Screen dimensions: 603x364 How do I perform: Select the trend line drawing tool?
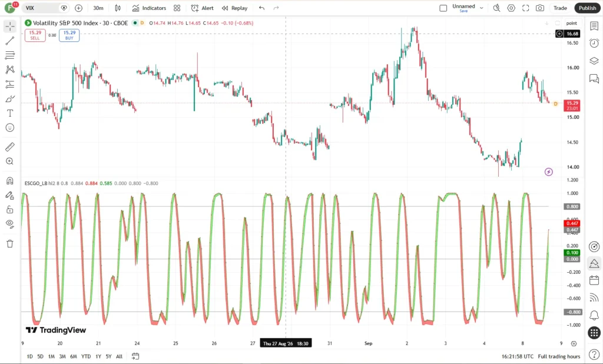10,41
